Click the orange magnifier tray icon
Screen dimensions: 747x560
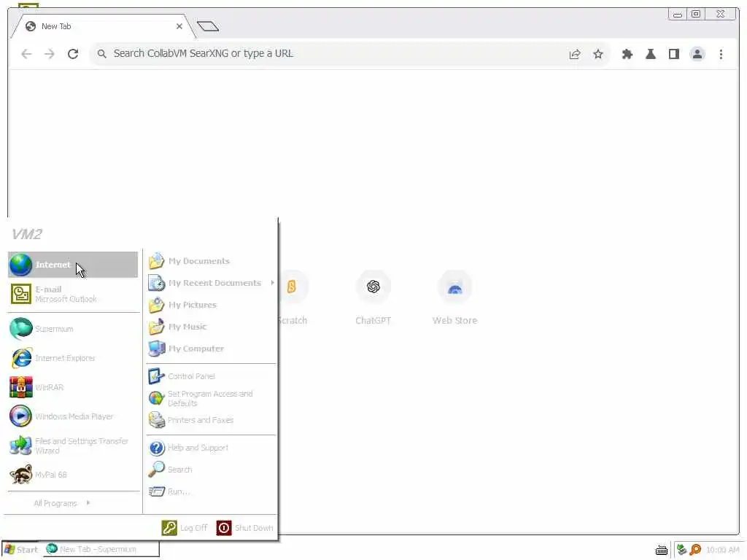[695, 550]
